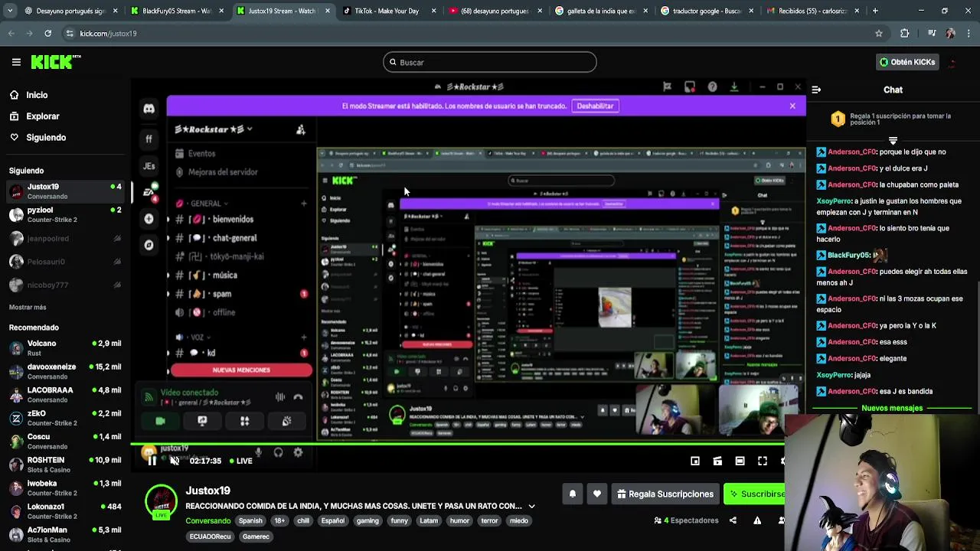The height and width of the screenshot is (551, 980).
Task: Click the Justox19 channel avatar
Action: (162, 502)
